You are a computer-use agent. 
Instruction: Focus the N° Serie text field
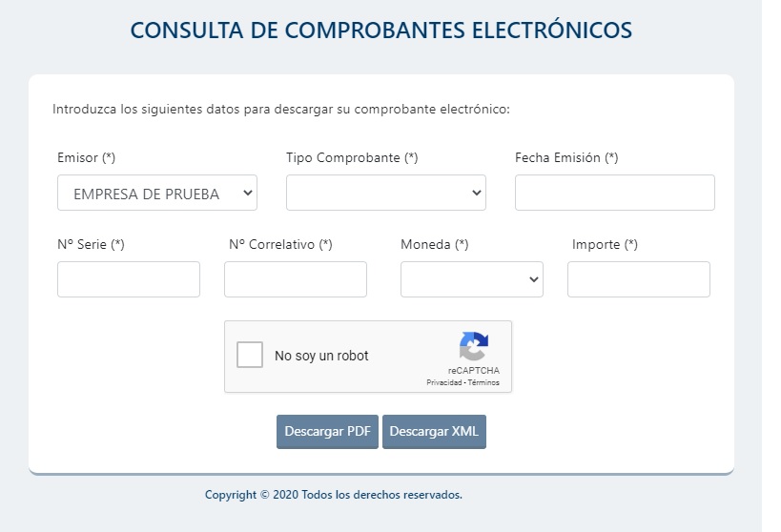pyautogui.click(x=129, y=279)
